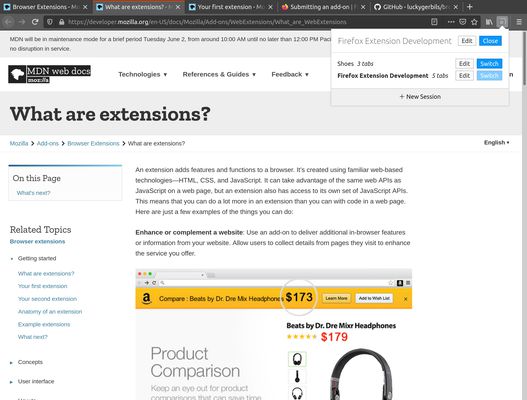Click the session manager extension icon
527x400 pixels.
502,22
